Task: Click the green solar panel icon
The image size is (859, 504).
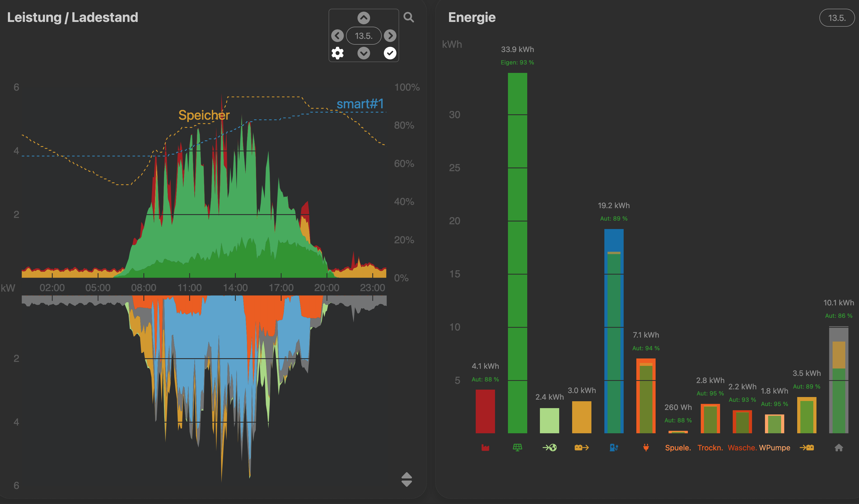Action: [517, 447]
